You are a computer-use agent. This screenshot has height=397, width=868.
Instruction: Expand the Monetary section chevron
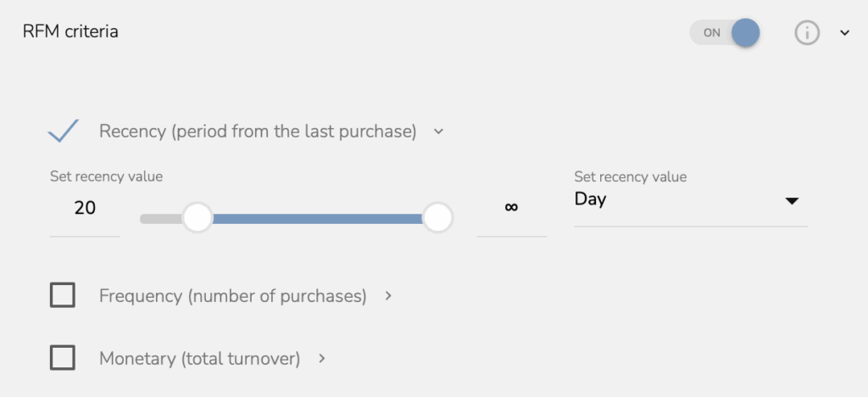click(x=322, y=359)
